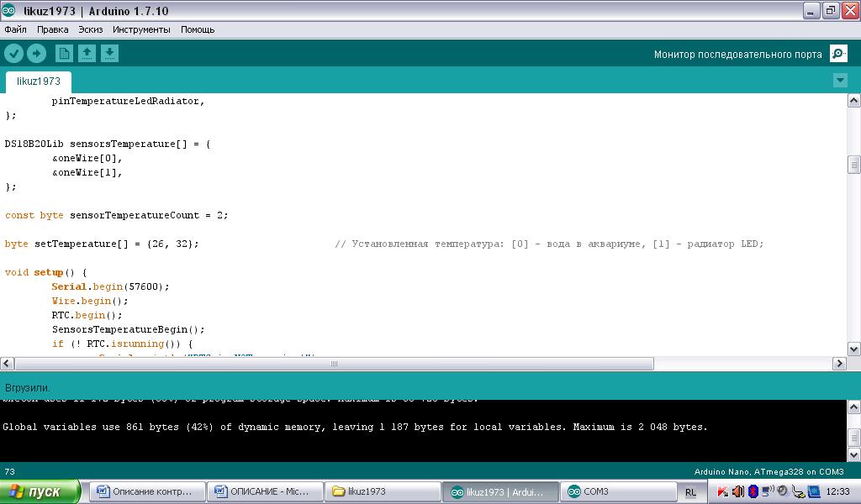Click the Open sketch up-arrow icon
The height and width of the screenshot is (504, 861).
[87, 54]
